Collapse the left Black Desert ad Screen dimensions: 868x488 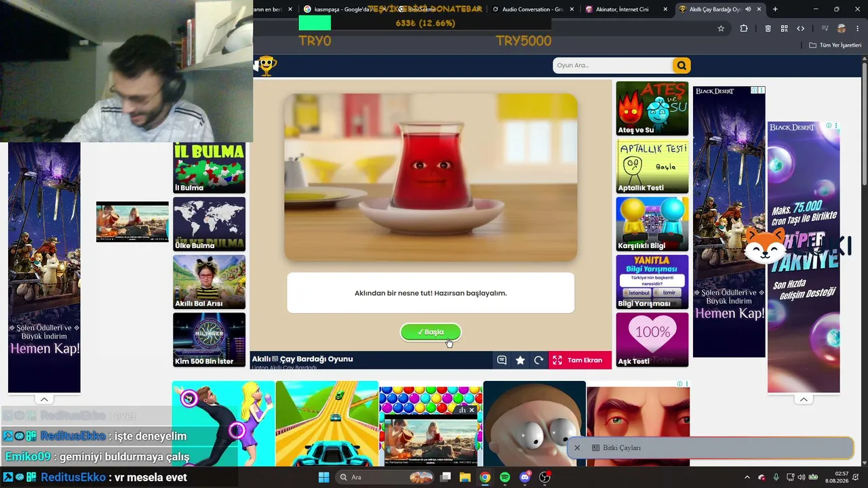(44, 399)
